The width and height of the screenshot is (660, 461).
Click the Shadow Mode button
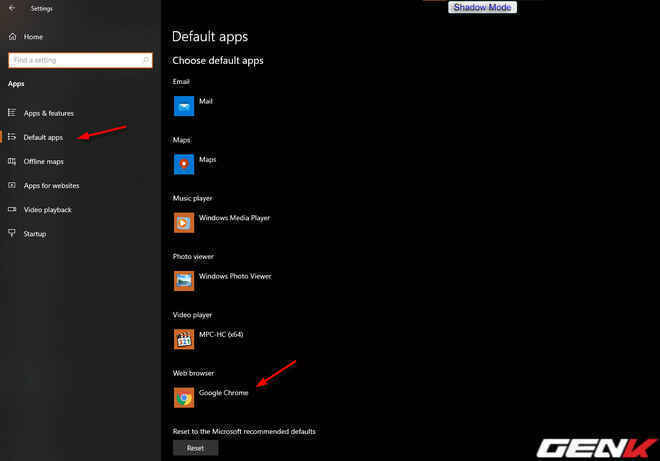pos(482,7)
